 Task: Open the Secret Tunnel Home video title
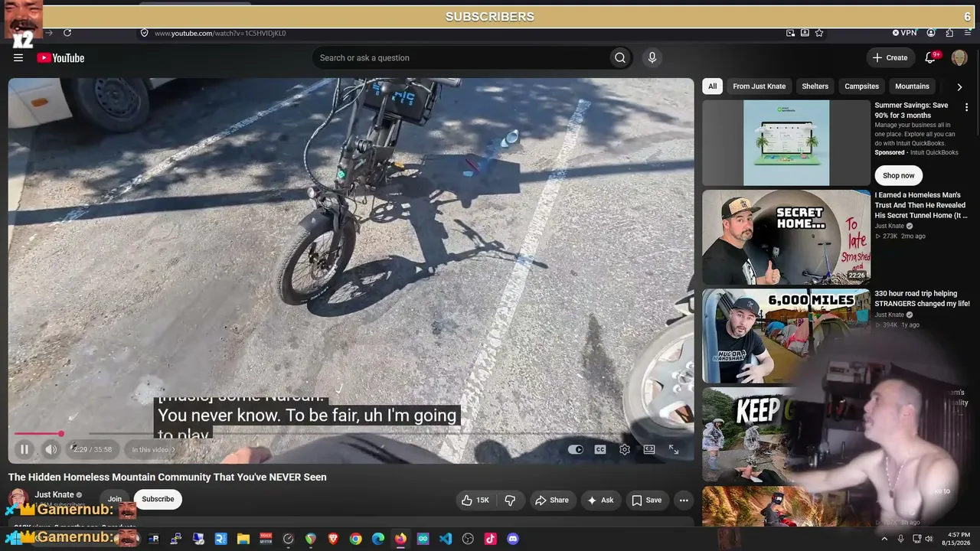922,205
